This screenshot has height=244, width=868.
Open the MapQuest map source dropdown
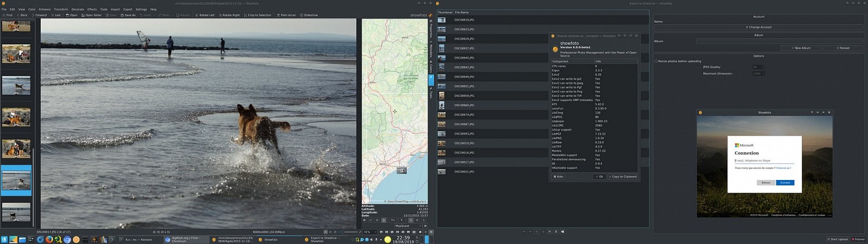tap(407, 226)
